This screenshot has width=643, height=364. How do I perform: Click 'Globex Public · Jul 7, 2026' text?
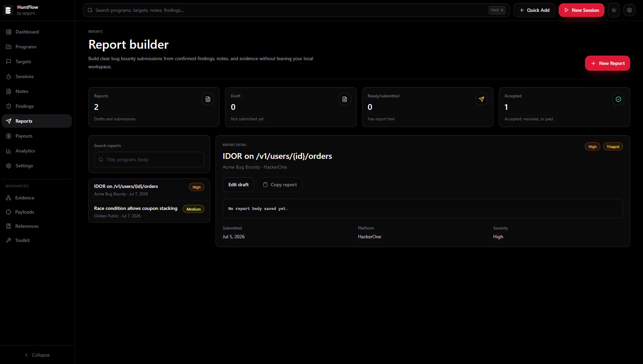pyautogui.click(x=117, y=216)
